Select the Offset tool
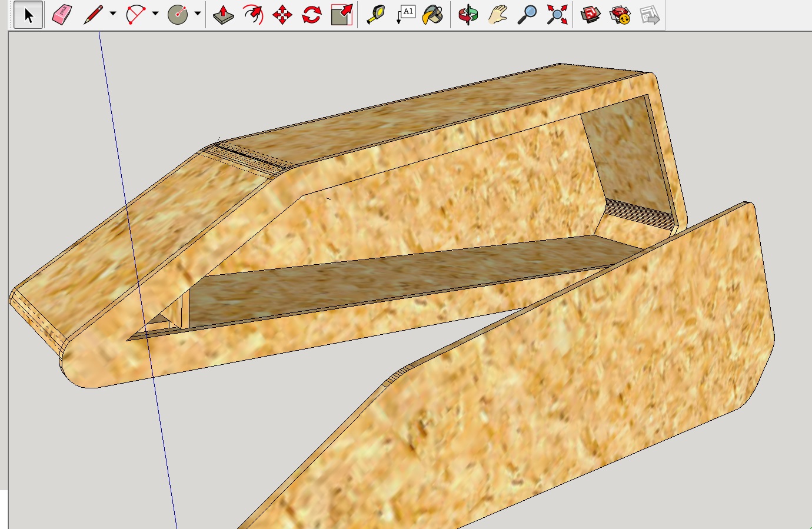812x529 pixels. click(253, 15)
